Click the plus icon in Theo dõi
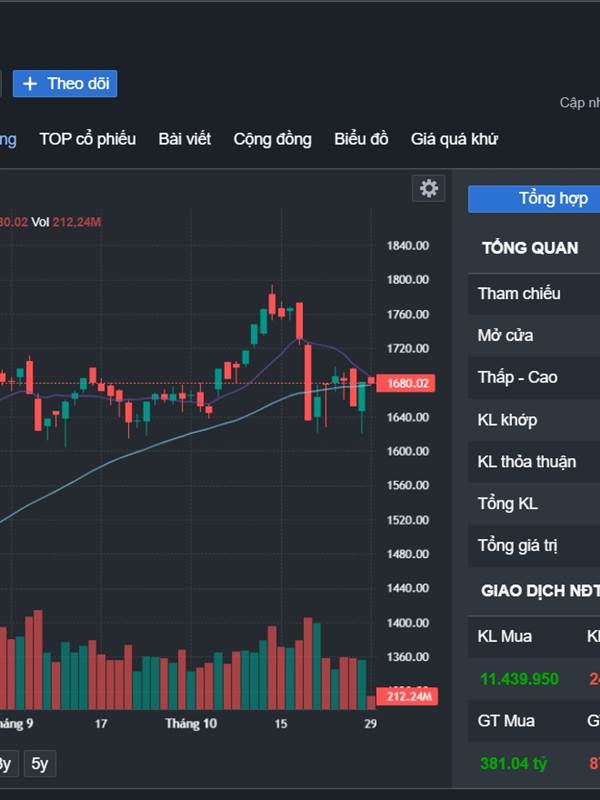The height and width of the screenshot is (800, 600). click(30, 84)
